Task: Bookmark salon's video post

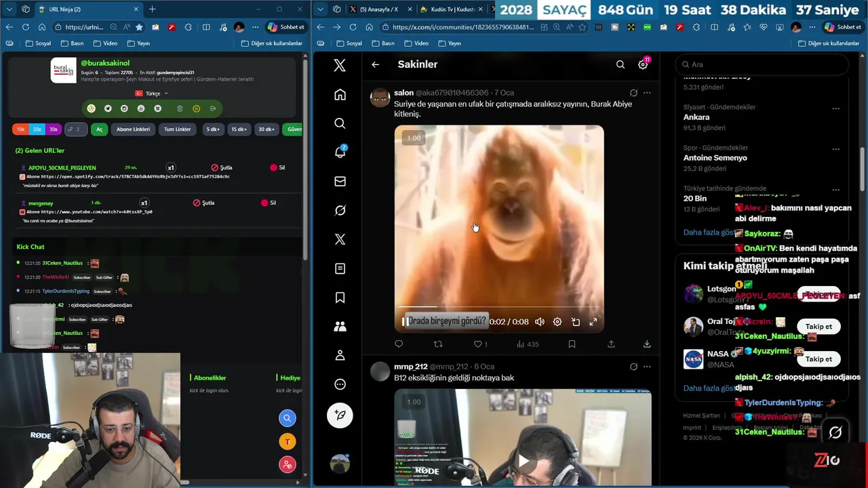Action: click(572, 344)
